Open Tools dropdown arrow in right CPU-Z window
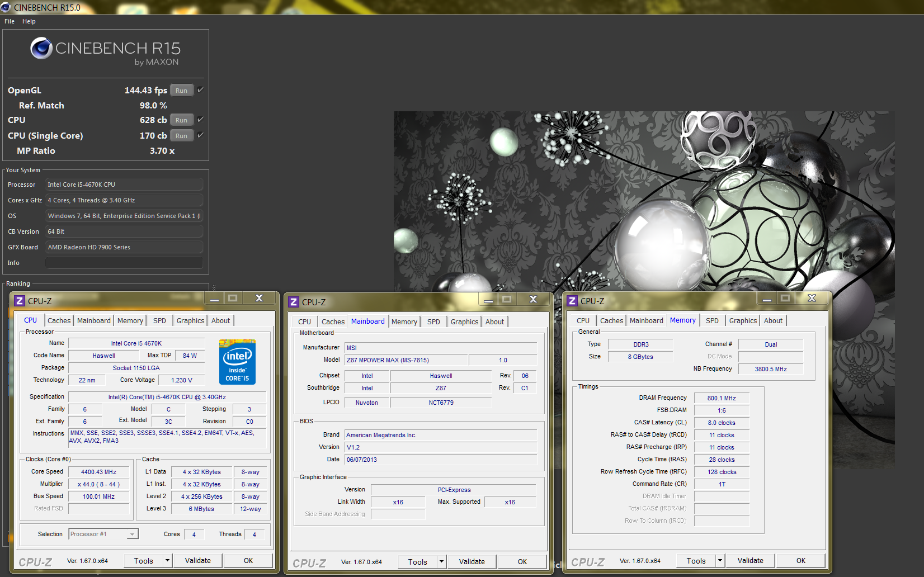 coord(720,560)
